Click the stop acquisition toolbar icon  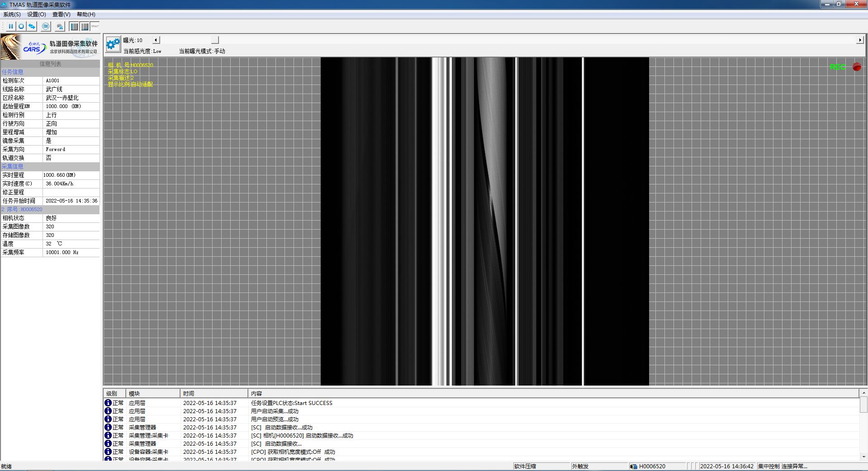point(21,27)
